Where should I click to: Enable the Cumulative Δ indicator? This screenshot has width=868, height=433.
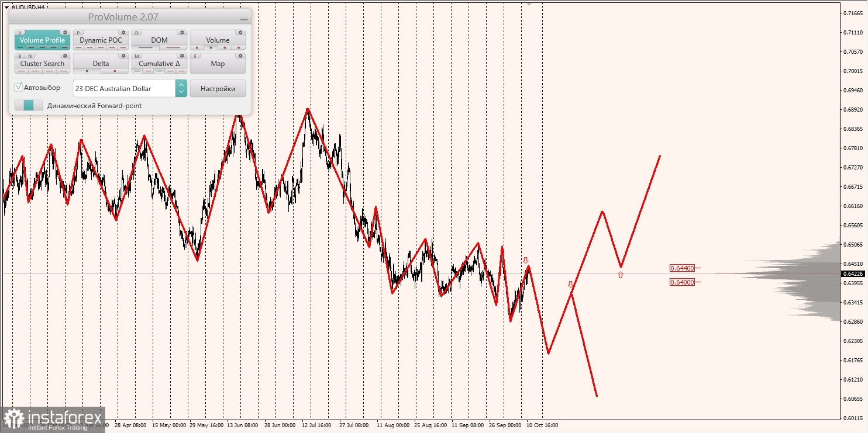pos(159,64)
